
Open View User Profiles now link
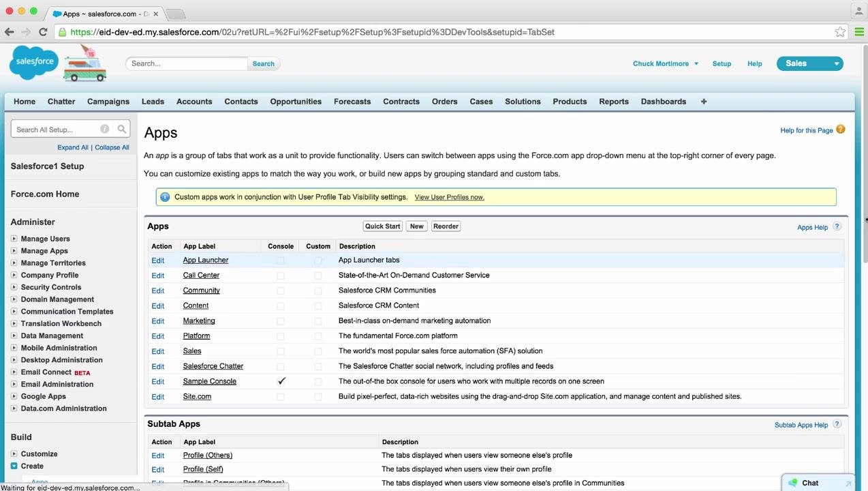click(x=449, y=197)
